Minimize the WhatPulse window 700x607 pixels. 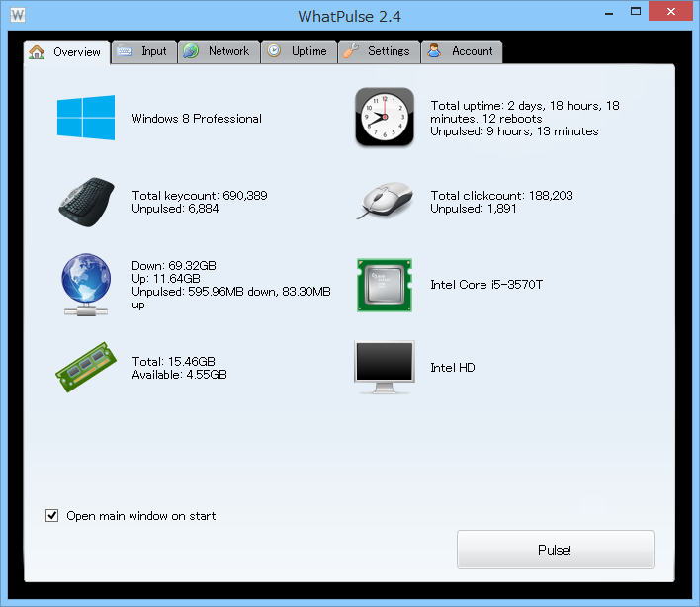coord(609,12)
